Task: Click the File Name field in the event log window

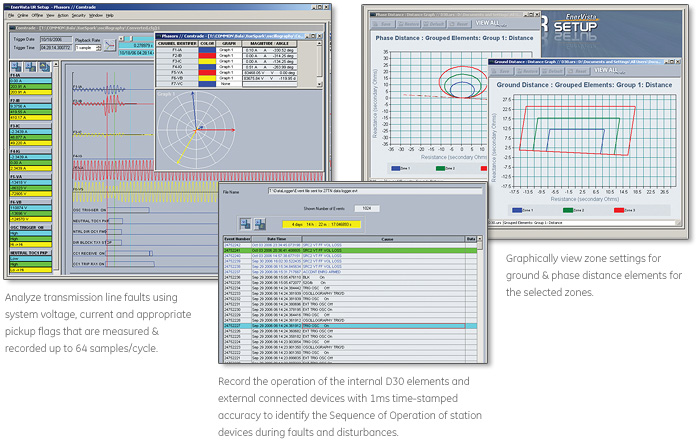Action: tap(375, 190)
